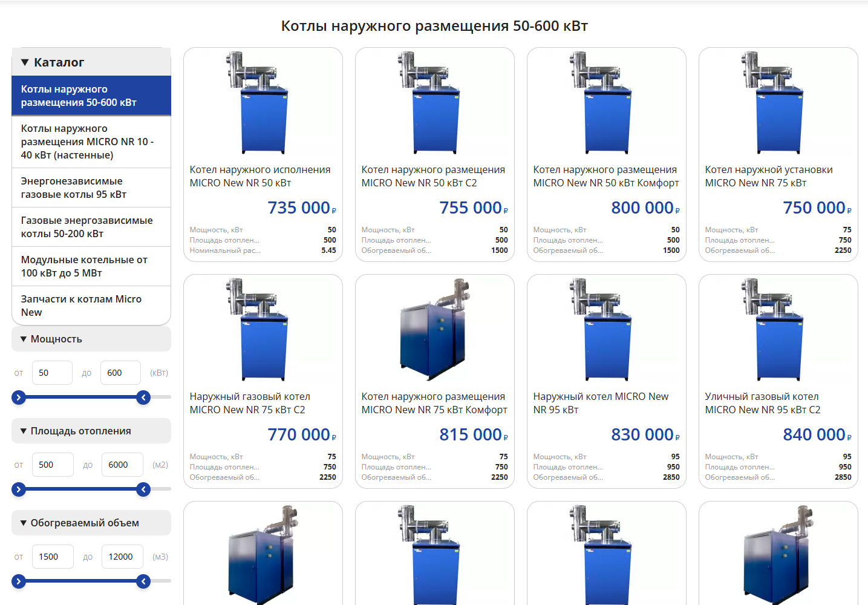The height and width of the screenshot is (605, 868).
Task: Click the Обогреваемый объем slider right handle
Action: tap(143, 581)
